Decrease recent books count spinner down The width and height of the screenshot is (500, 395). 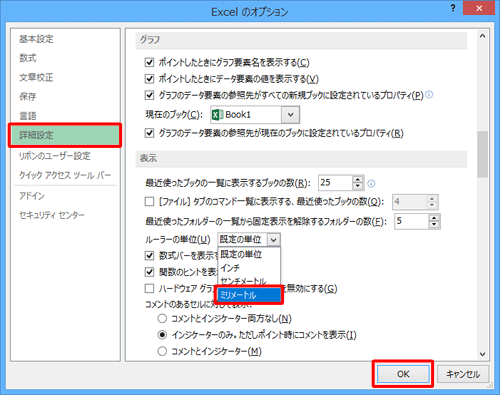tap(358, 186)
